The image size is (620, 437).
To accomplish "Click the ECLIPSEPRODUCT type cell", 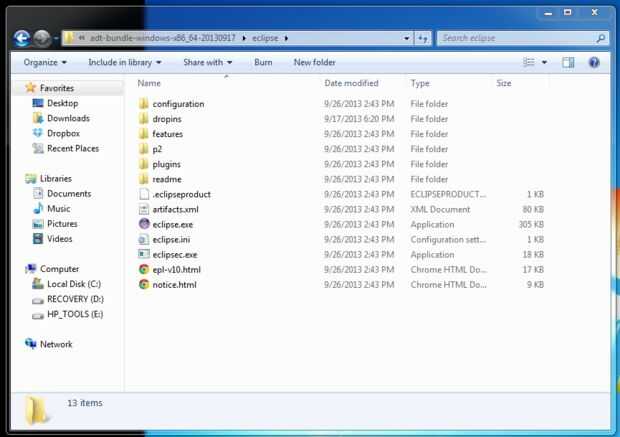I will [448, 194].
